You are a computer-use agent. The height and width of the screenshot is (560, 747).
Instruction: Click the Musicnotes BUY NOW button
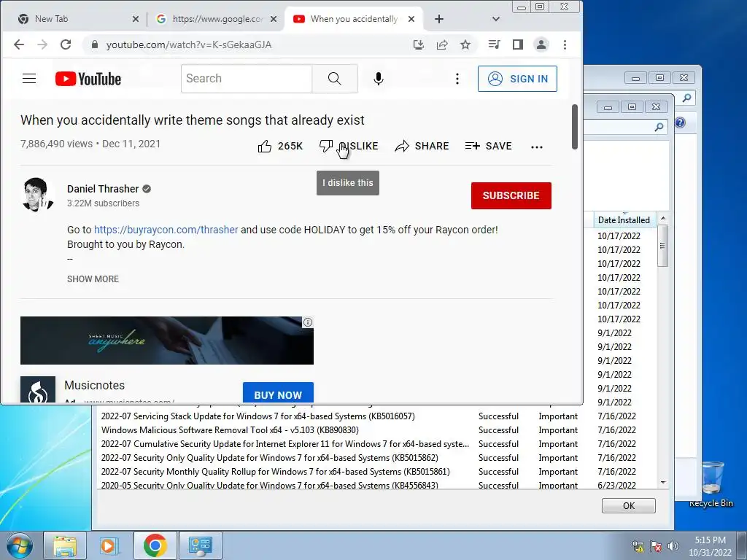click(278, 393)
